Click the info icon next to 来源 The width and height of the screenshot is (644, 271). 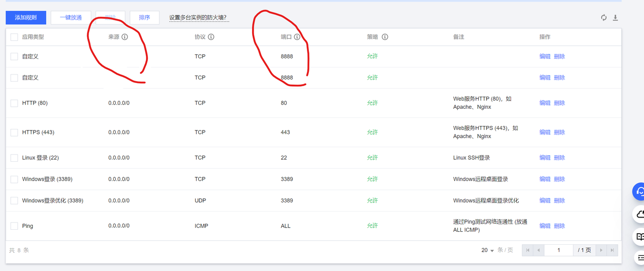click(x=125, y=37)
